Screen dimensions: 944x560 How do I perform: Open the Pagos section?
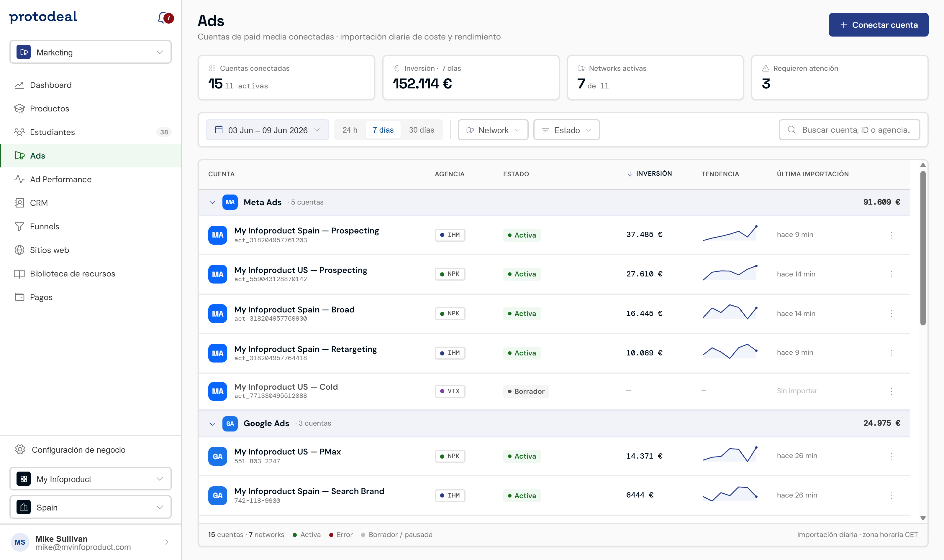[91, 297]
